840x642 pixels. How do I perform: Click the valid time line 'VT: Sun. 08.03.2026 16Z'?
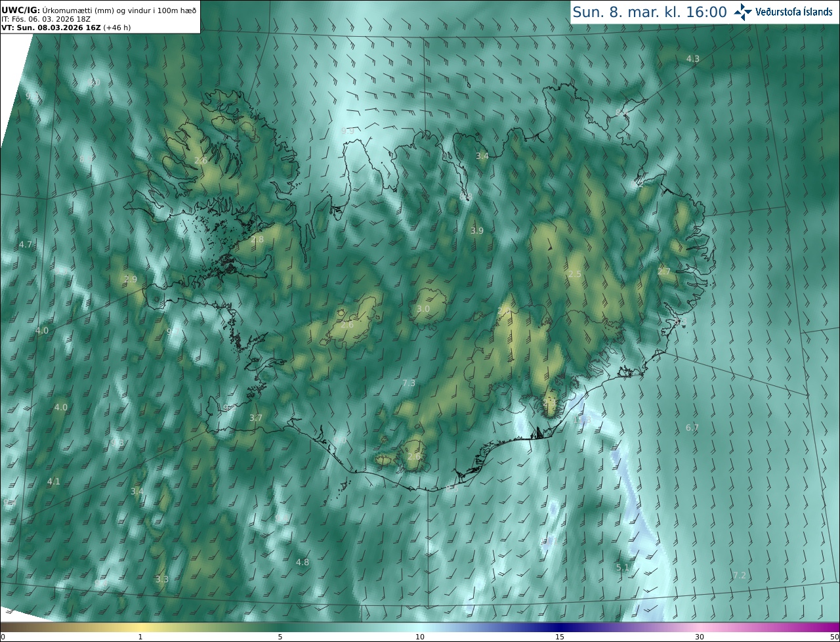click(x=50, y=28)
